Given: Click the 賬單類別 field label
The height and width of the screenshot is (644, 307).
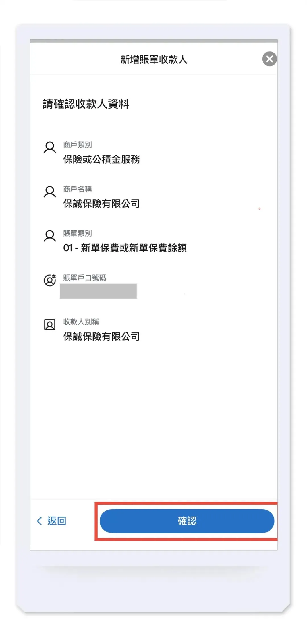Looking at the screenshot, I should (77, 233).
